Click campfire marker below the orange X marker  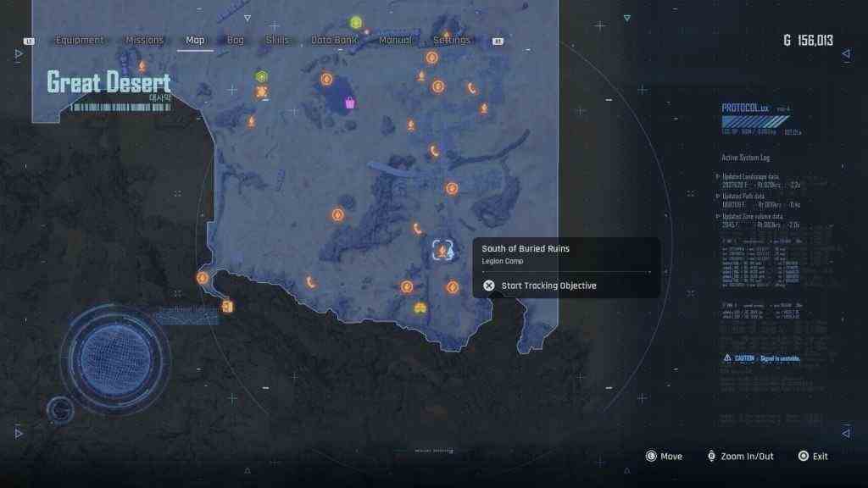[x=251, y=121]
